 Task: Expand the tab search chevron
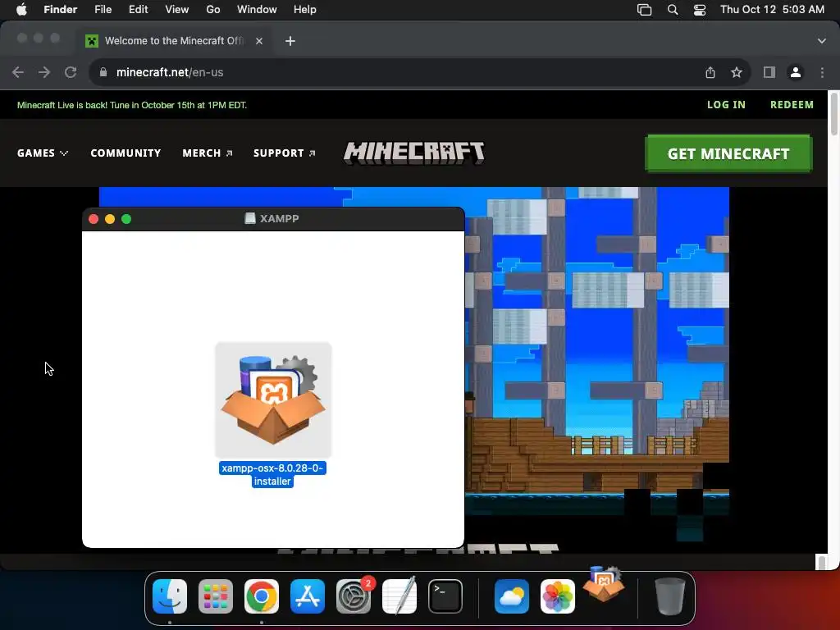click(822, 41)
